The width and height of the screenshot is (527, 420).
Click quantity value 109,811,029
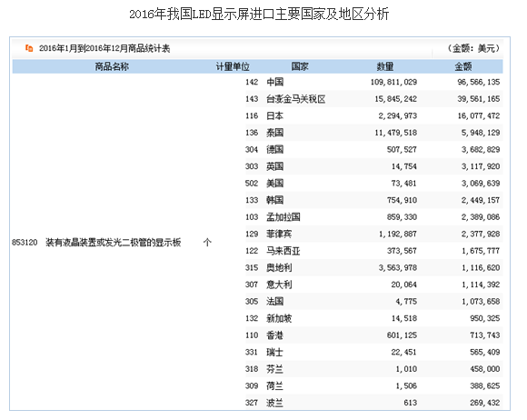tap(394, 82)
